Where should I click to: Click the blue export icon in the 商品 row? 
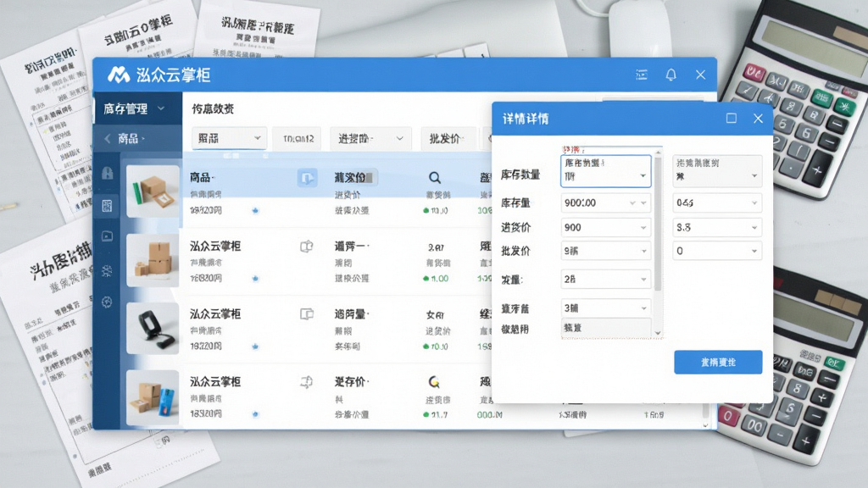click(x=307, y=178)
